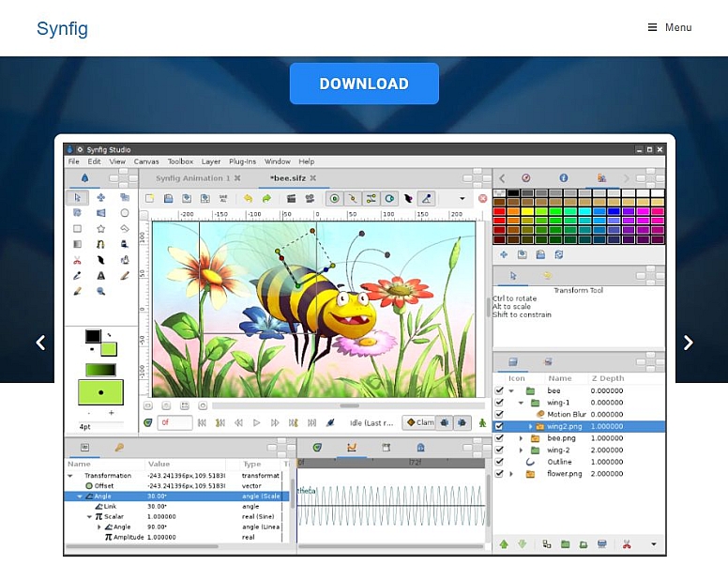The image size is (728, 565).
Task: Select the Text tool
Action: [100, 276]
